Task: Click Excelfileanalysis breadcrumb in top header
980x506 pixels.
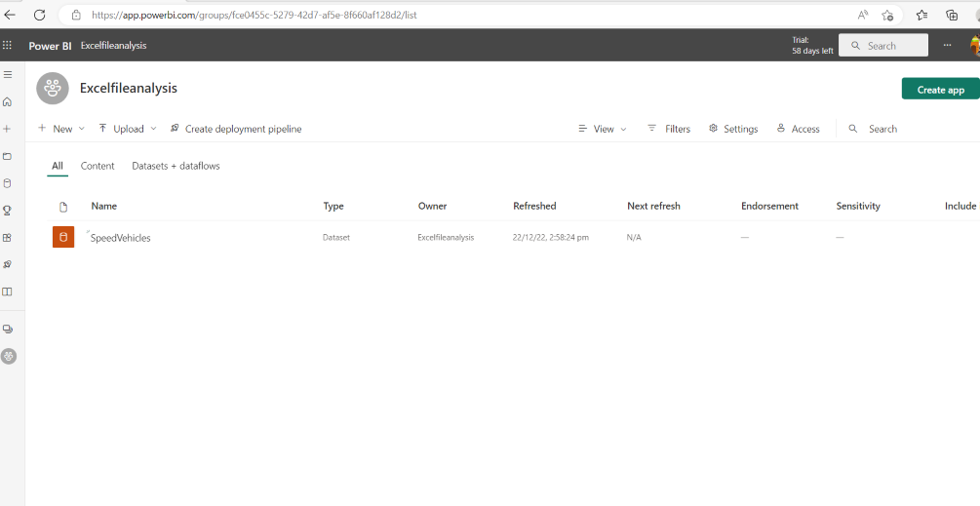Action: (114, 46)
